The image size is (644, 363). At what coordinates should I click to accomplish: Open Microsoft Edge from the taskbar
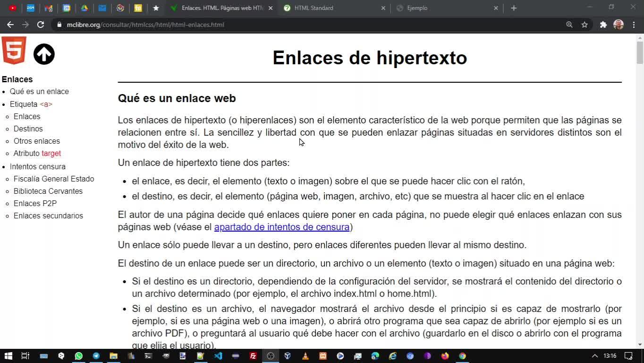tap(375, 356)
